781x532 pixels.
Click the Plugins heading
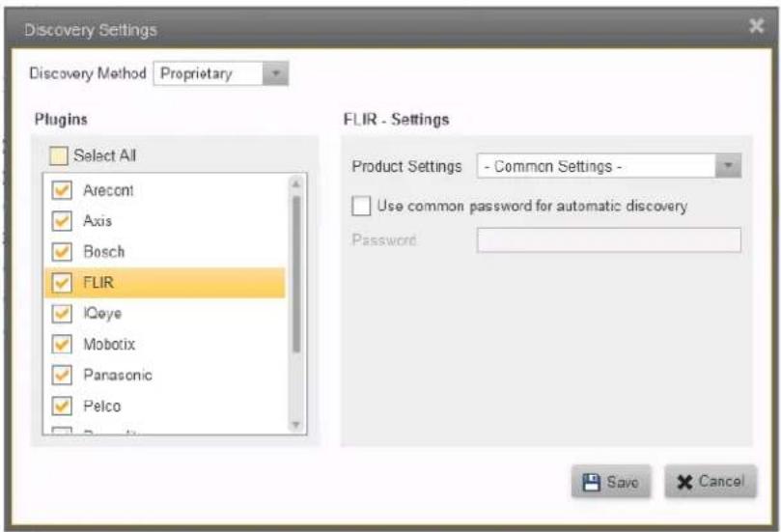pos(61,120)
